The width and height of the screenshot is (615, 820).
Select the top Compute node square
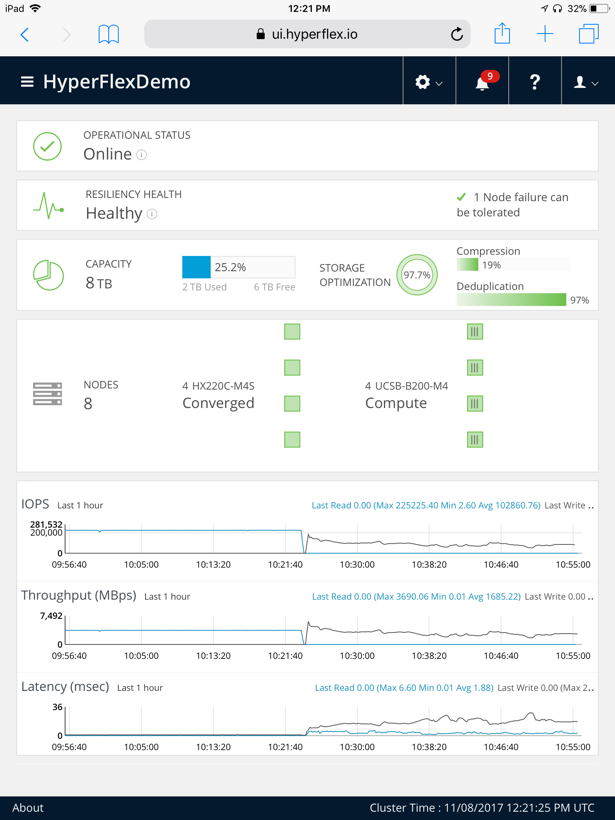click(475, 332)
